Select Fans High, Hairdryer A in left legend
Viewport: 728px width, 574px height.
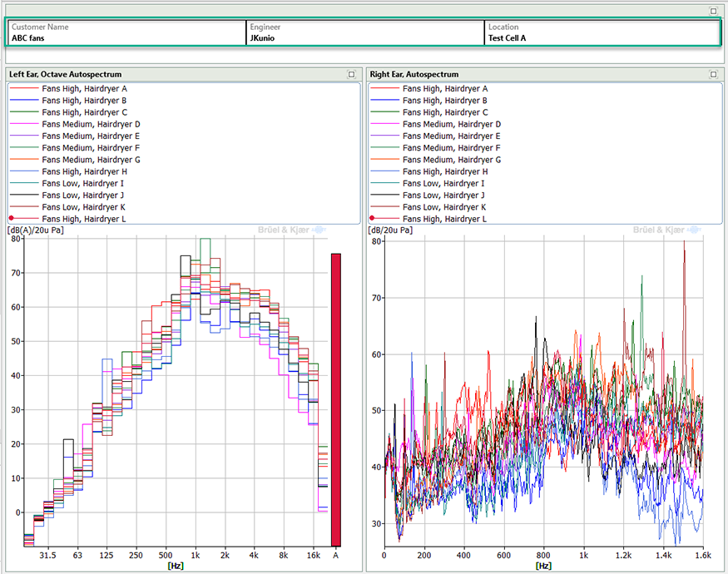pyautogui.click(x=84, y=88)
